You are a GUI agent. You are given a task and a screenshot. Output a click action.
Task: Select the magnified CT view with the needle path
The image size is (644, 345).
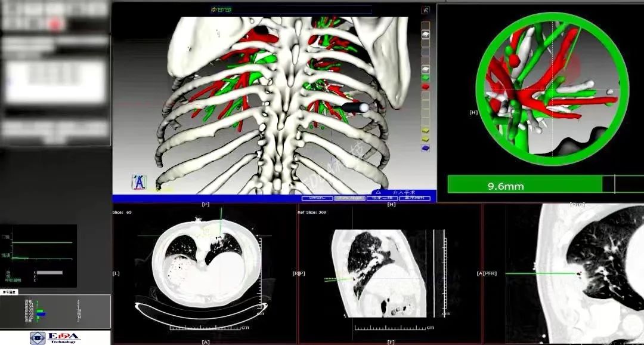pos(565,273)
